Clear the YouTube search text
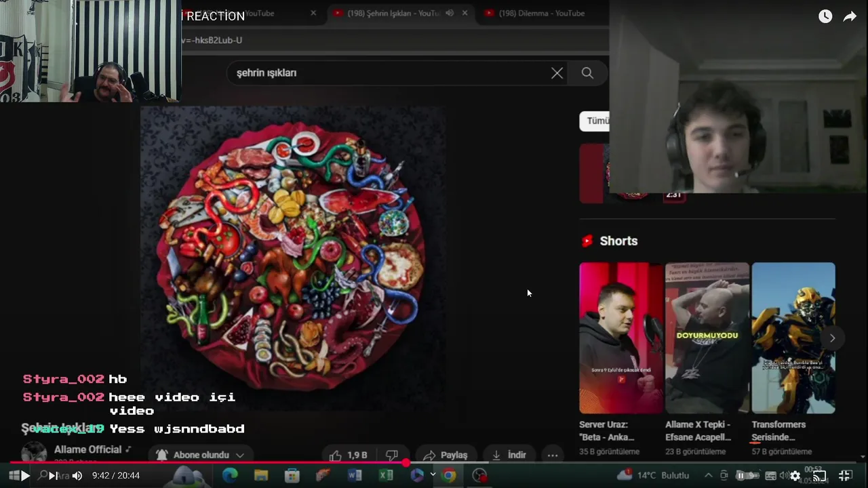This screenshot has height=488, width=868. click(x=557, y=73)
